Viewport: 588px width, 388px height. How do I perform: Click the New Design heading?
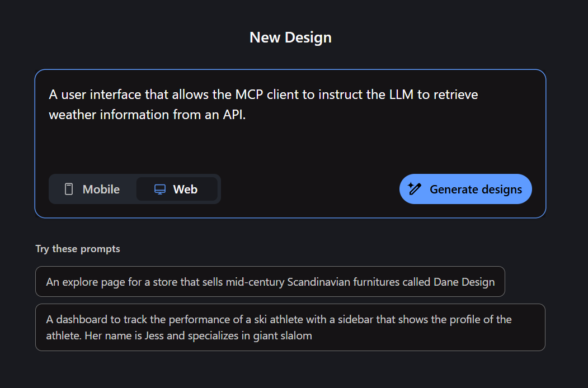[290, 37]
